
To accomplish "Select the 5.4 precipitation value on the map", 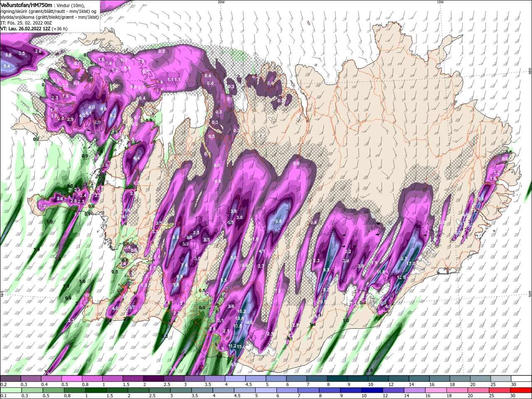I will point(7,66).
